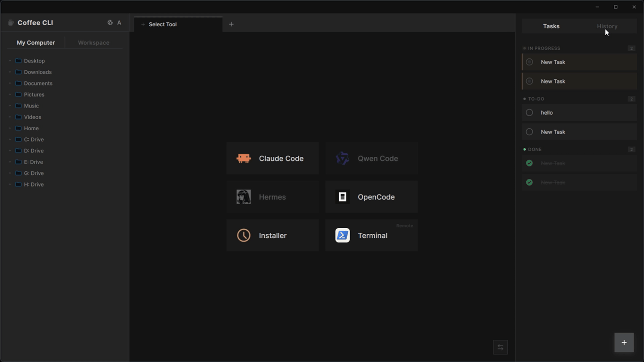The width and height of the screenshot is (644, 362).
Task: Click the TO-DO section header
Action: tap(580, 99)
